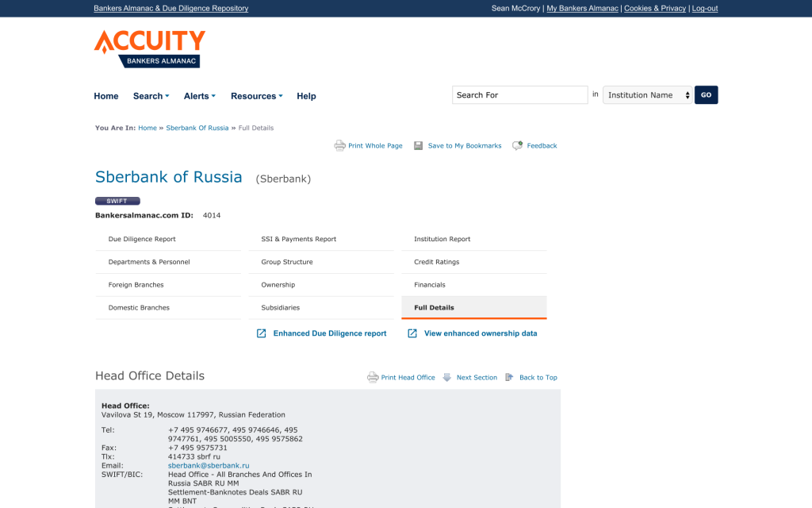Select the Full Details tab
This screenshot has height=508, width=812.
[x=474, y=307]
